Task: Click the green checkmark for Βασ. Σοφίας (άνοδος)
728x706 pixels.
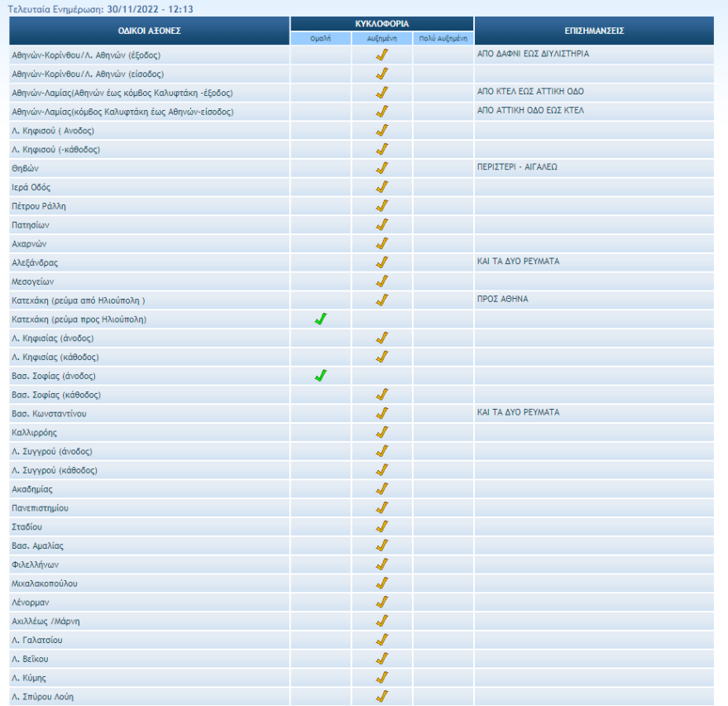Action: 320,376
